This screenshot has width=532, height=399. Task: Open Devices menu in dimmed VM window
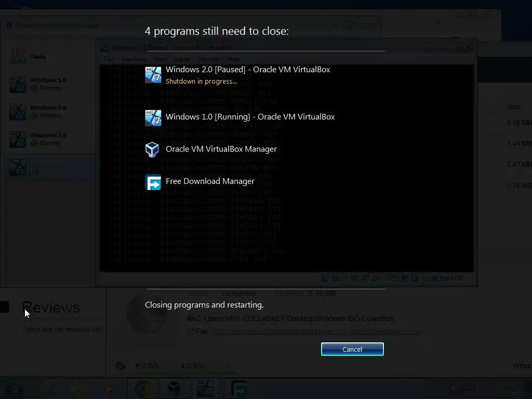(208, 59)
